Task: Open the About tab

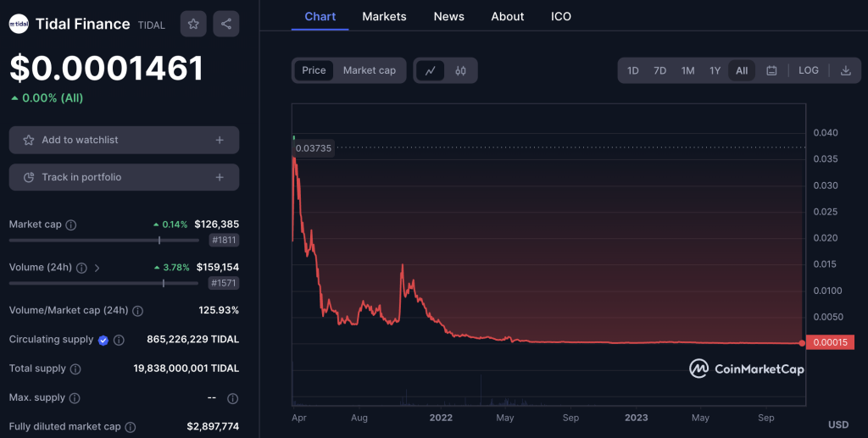Action: point(508,17)
